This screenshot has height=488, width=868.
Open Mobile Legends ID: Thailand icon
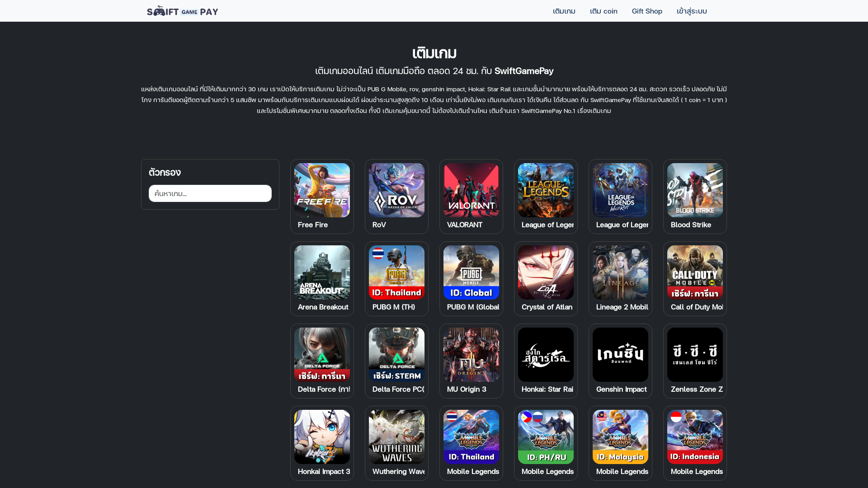[x=471, y=437]
